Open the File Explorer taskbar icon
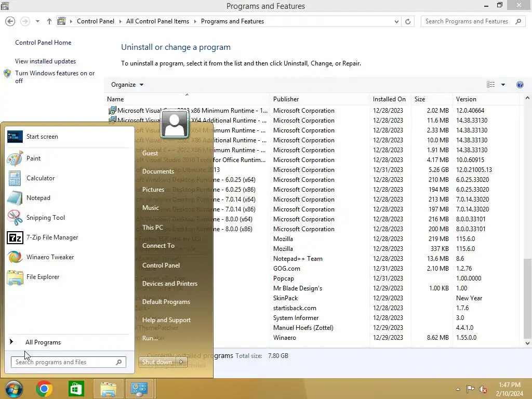This screenshot has height=399, width=532. point(108,389)
